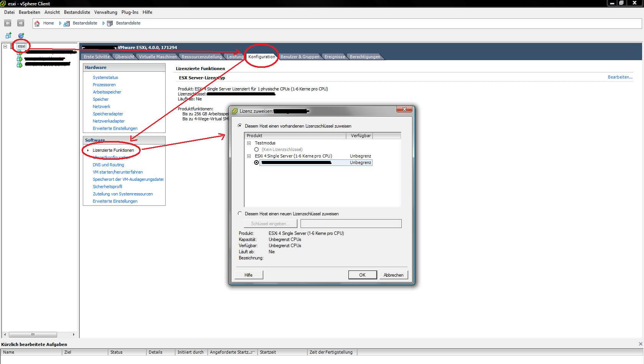
Task: Switch to Leistung tab
Action: (x=235, y=57)
